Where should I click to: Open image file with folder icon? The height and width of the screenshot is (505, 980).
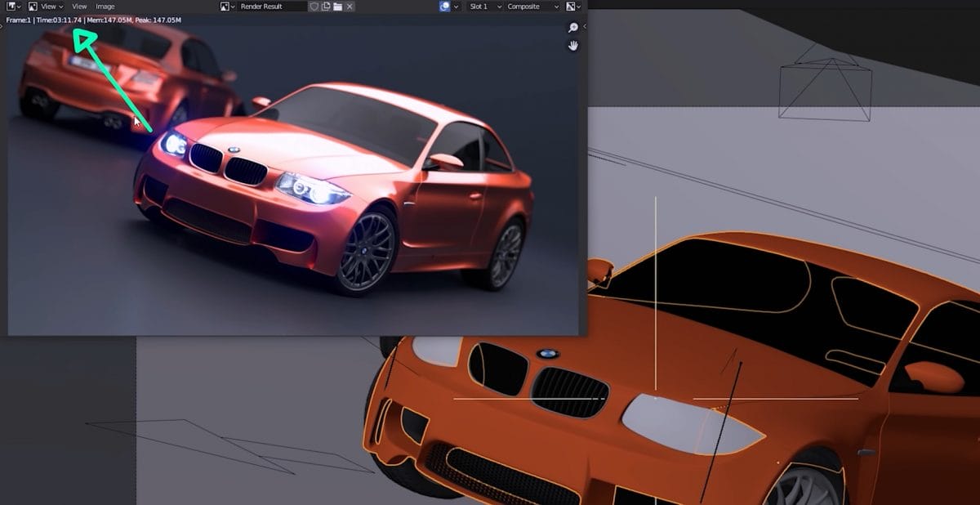(x=337, y=7)
